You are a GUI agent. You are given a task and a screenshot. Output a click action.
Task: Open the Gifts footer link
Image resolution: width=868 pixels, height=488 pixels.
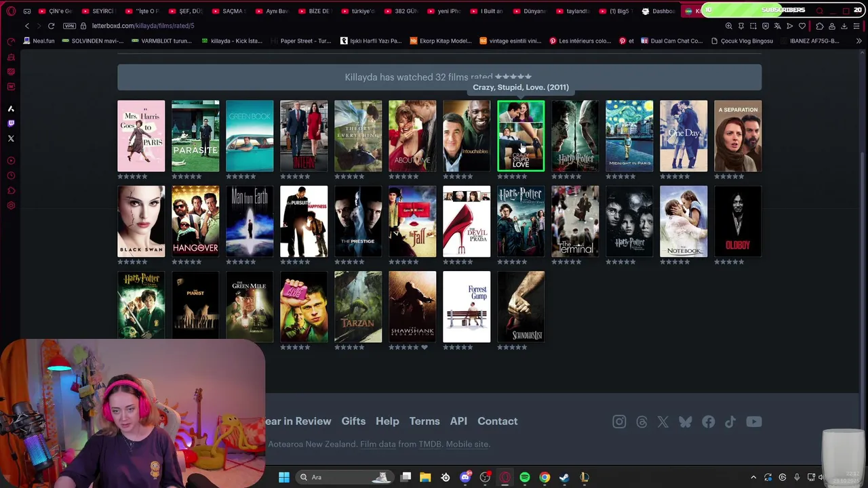coord(353,421)
